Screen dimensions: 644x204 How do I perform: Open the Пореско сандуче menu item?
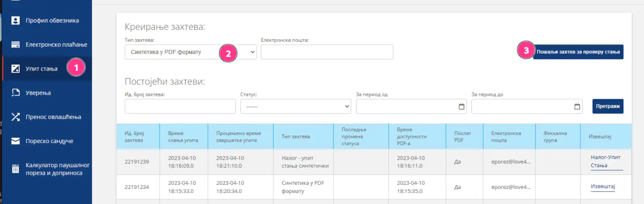pyautogui.click(x=49, y=141)
